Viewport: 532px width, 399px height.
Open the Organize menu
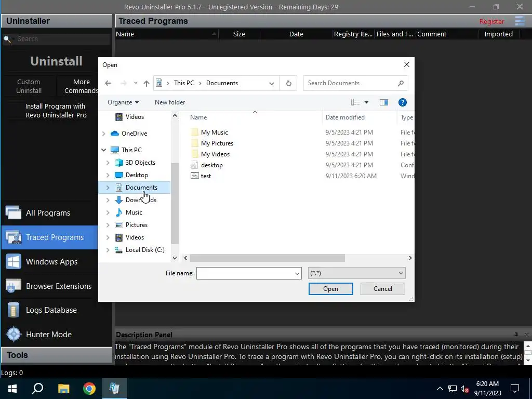coord(123,102)
